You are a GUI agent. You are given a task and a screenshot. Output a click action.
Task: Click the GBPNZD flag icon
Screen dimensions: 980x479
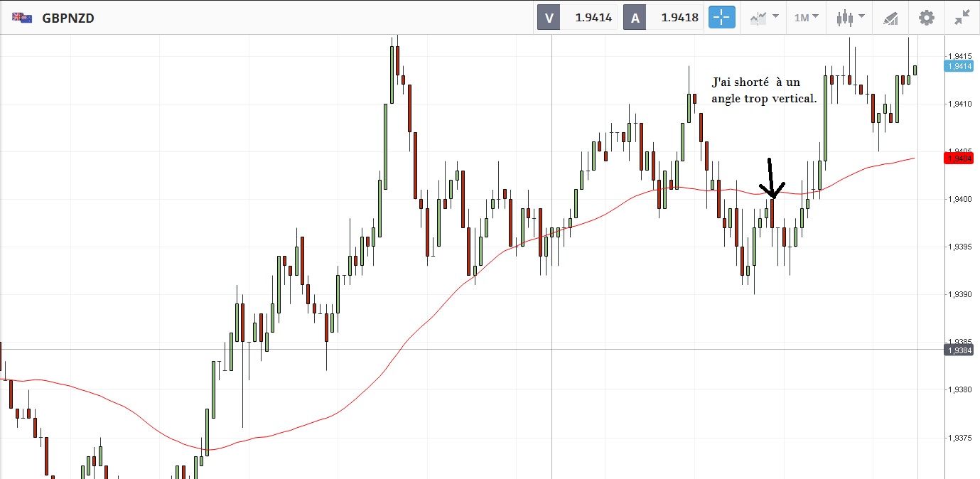22,18
